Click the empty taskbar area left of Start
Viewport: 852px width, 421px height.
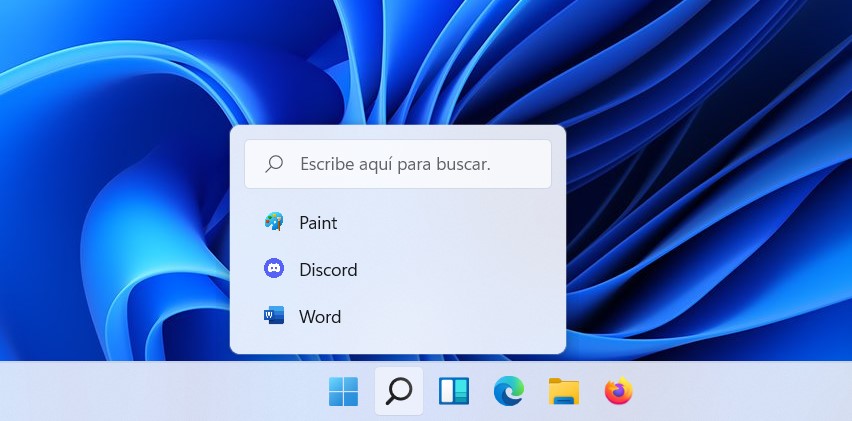pos(150,392)
